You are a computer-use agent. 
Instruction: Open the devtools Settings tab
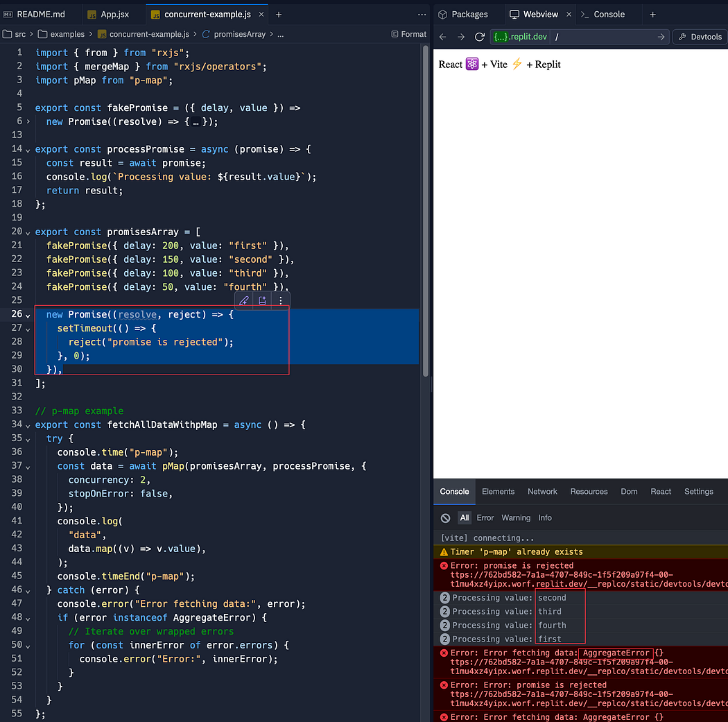pyautogui.click(x=698, y=491)
